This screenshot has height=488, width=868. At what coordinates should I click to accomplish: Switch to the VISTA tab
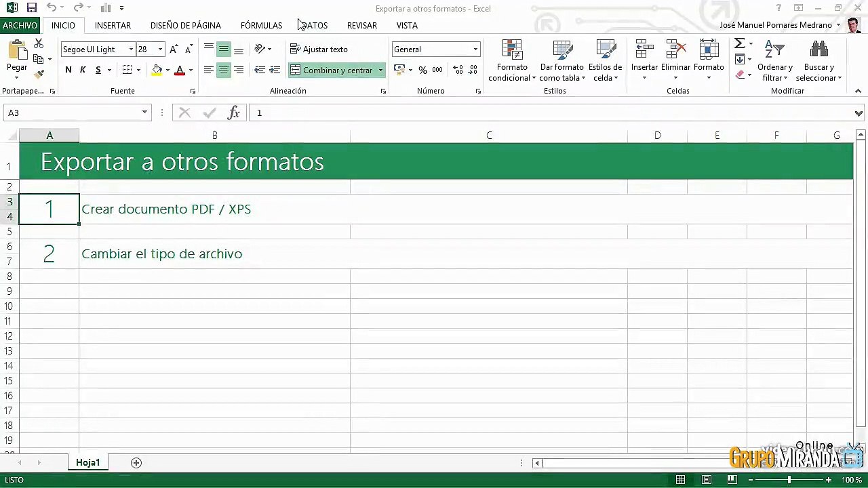[407, 25]
